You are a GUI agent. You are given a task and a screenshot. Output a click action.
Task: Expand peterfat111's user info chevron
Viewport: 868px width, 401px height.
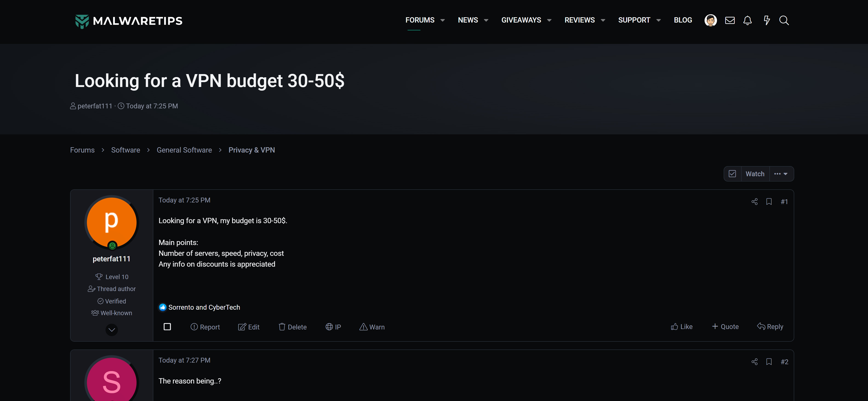pyautogui.click(x=111, y=329)
